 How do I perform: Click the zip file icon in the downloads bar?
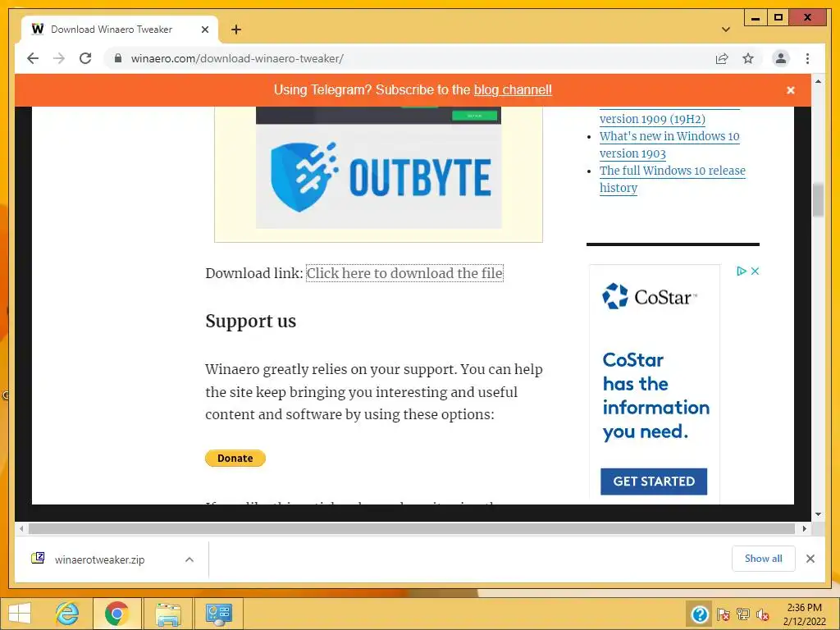pyautogui.click(x=38, y=558)
